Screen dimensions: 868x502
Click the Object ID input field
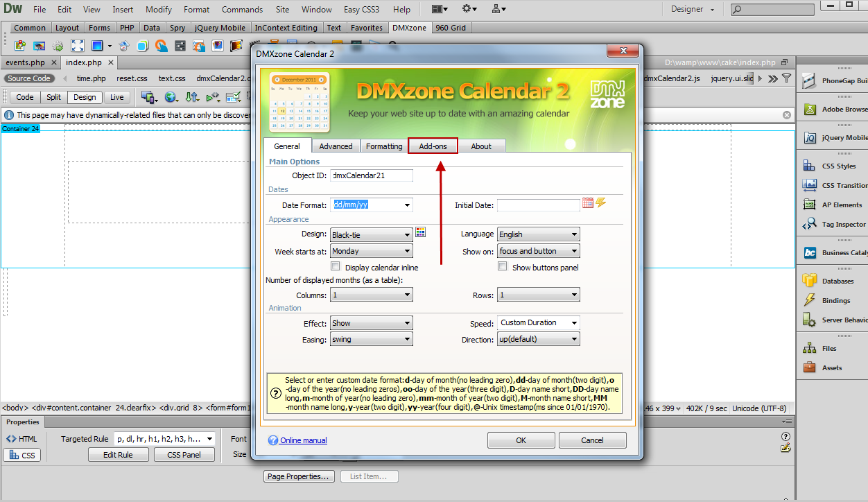(x=372, y=175)
